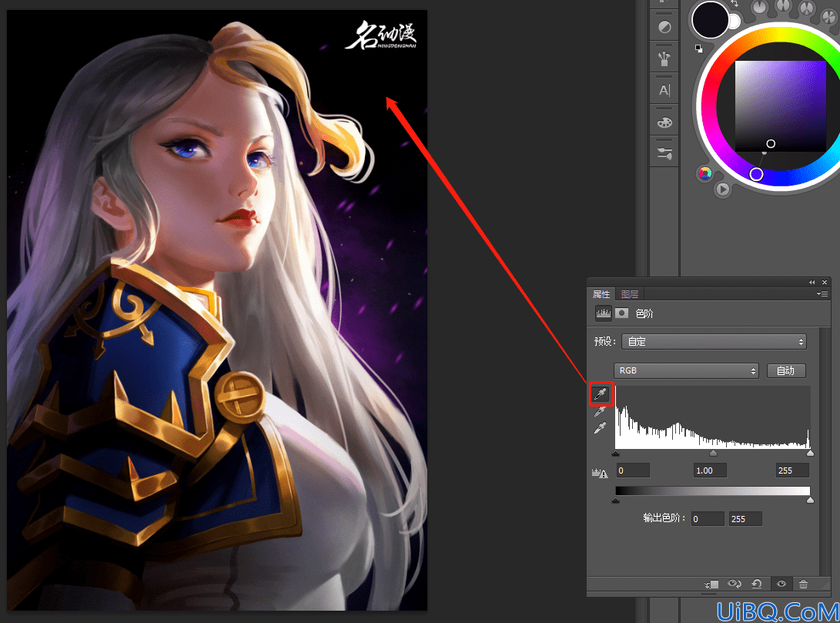Delete the adjustment layer with trash icon
Viewport: 840px width, 623px height.
click(803, 584)
